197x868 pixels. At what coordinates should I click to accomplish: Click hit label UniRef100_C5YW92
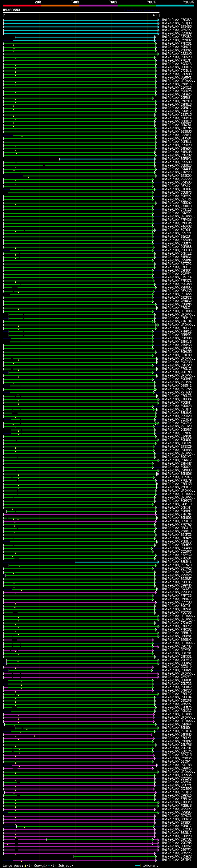[x=177, y=40]
